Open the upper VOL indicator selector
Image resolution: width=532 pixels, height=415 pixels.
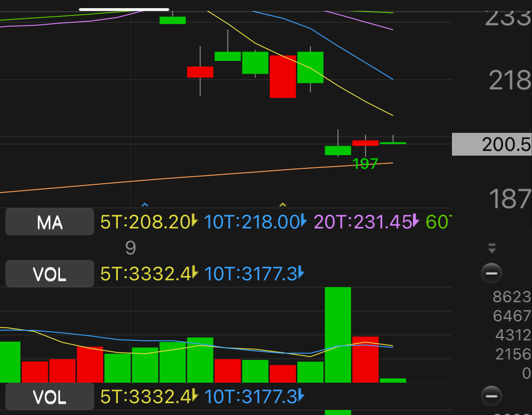50,274
